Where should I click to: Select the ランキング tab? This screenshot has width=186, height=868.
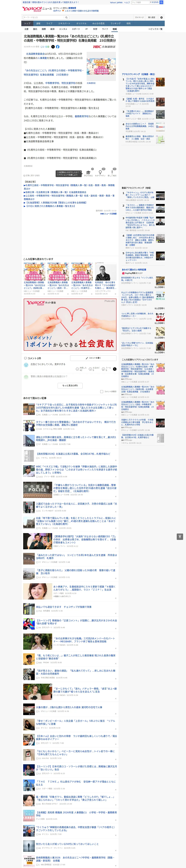click(115, 24)
